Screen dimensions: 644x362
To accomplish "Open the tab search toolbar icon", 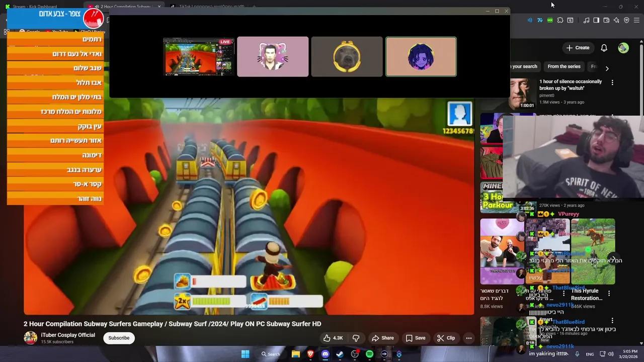I will 570,20.
